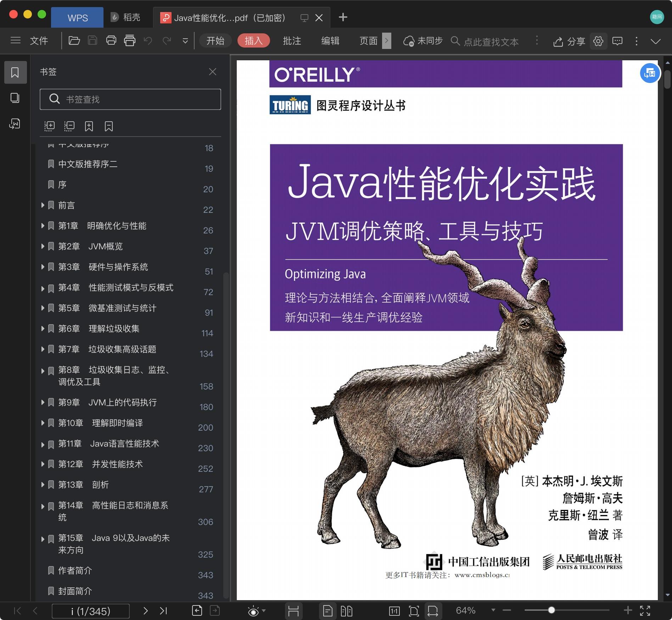Collapse the ribbon with the chevron

pos(656,41)
